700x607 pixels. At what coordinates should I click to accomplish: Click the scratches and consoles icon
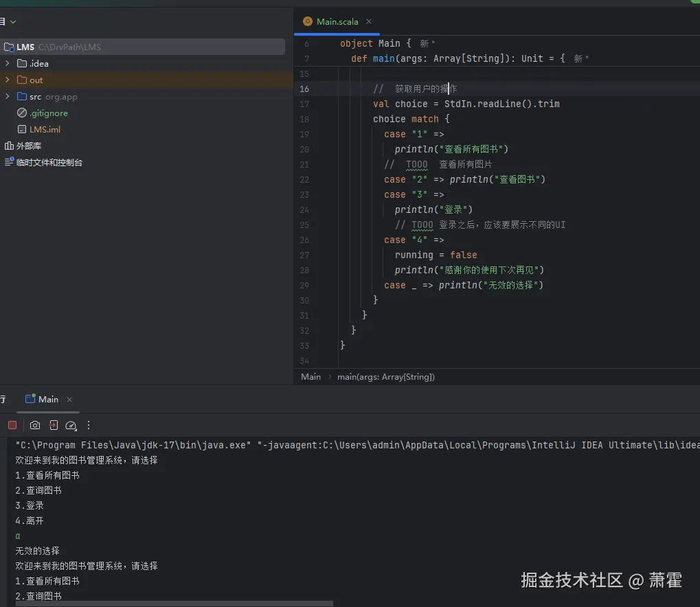click(9, 162)
